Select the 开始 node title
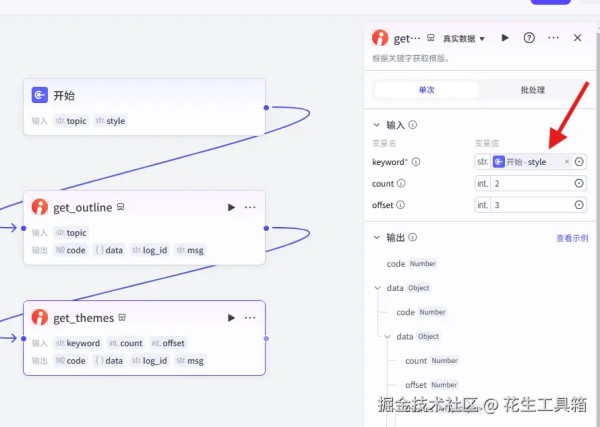 64,95
